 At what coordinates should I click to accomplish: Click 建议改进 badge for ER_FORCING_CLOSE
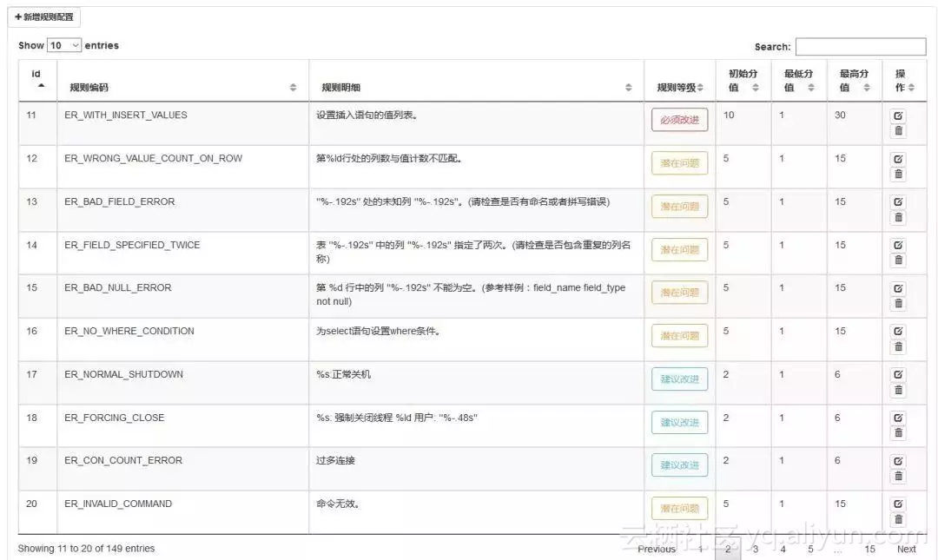pyautogui.click(x=679, y=423)
